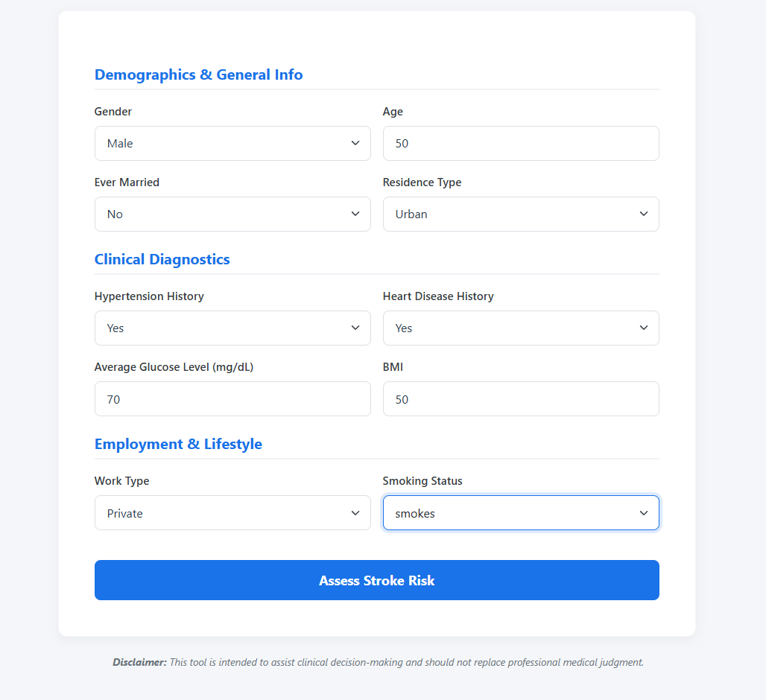Click the Average Glucose Level (mg/dL) label
This screenshot has height=700, width=766.
[x=174, y=367]
